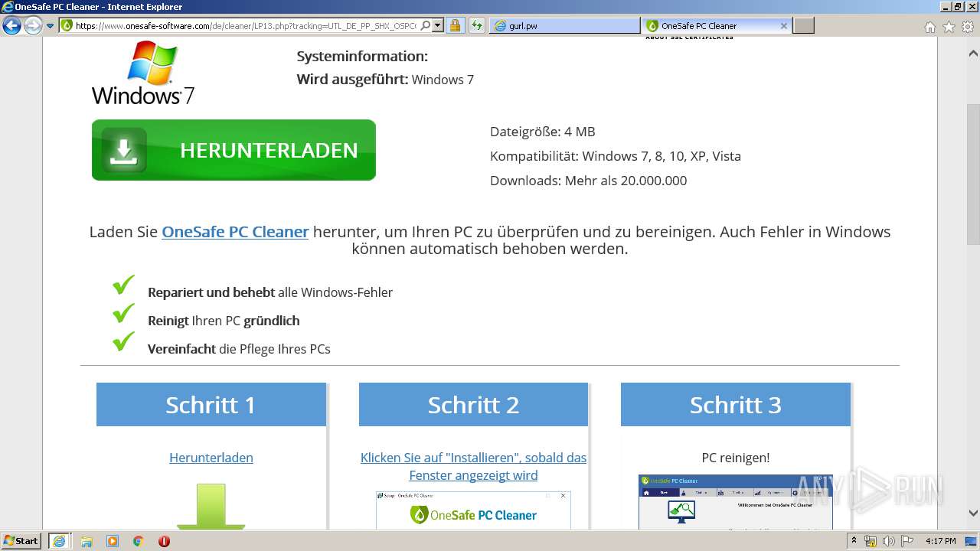Click the Windows 7 logo image
This screenshot has height=551, width=980.
tap(143, 73)
